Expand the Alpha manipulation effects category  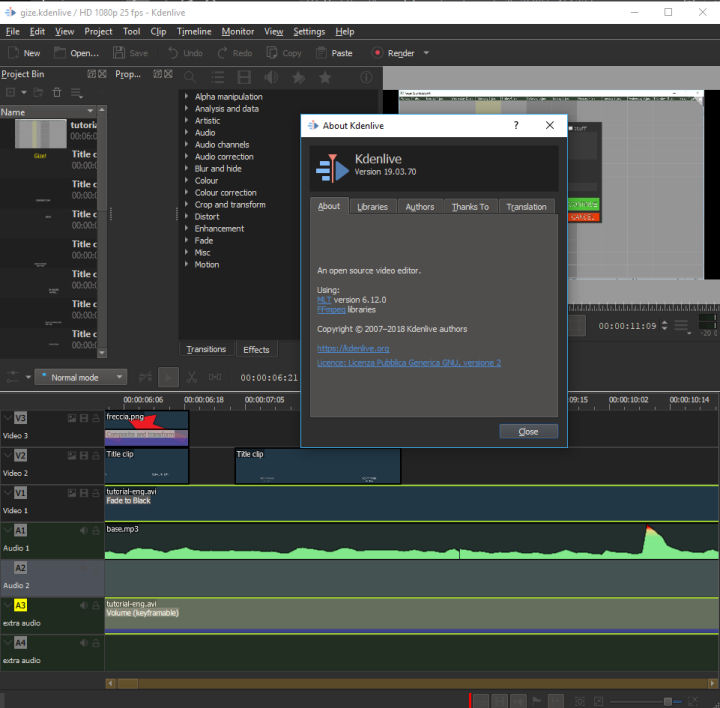(186, 96)
